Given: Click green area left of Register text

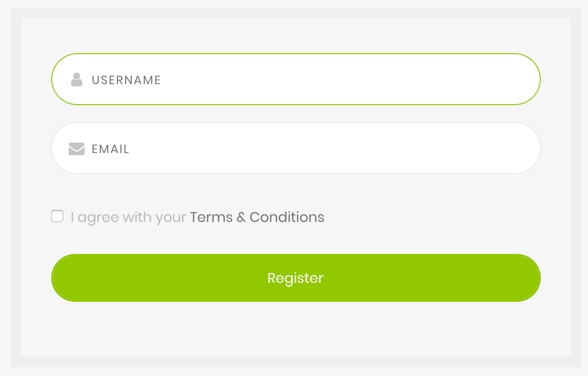Looking at the screenshot, I should click(158, 278).
